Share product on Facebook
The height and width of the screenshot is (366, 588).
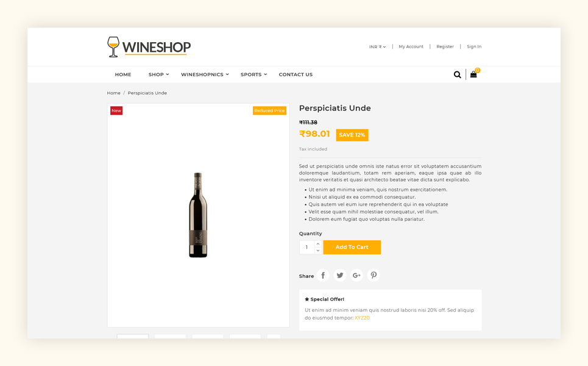(x=323, y=275)
